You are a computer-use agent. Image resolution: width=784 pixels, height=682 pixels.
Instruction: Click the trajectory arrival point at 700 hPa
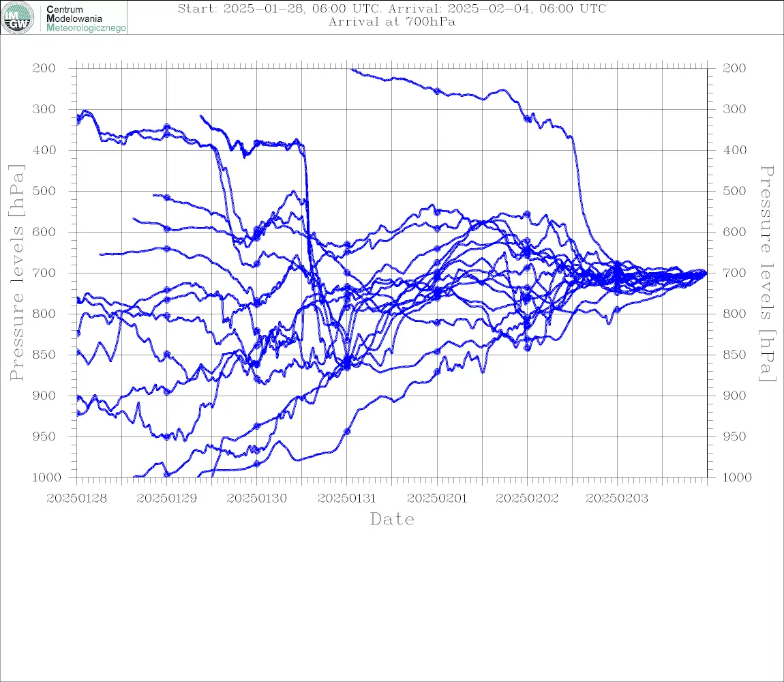(x=705, y=273)
